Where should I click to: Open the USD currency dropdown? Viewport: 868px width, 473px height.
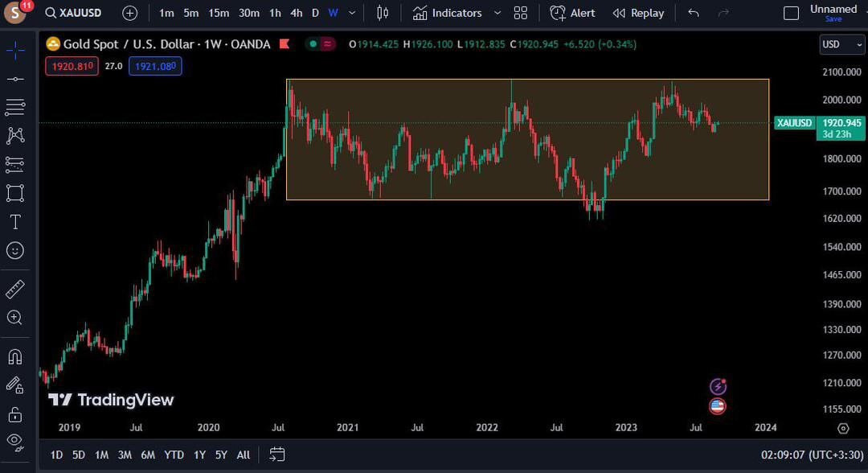click(x=841, y=44)
